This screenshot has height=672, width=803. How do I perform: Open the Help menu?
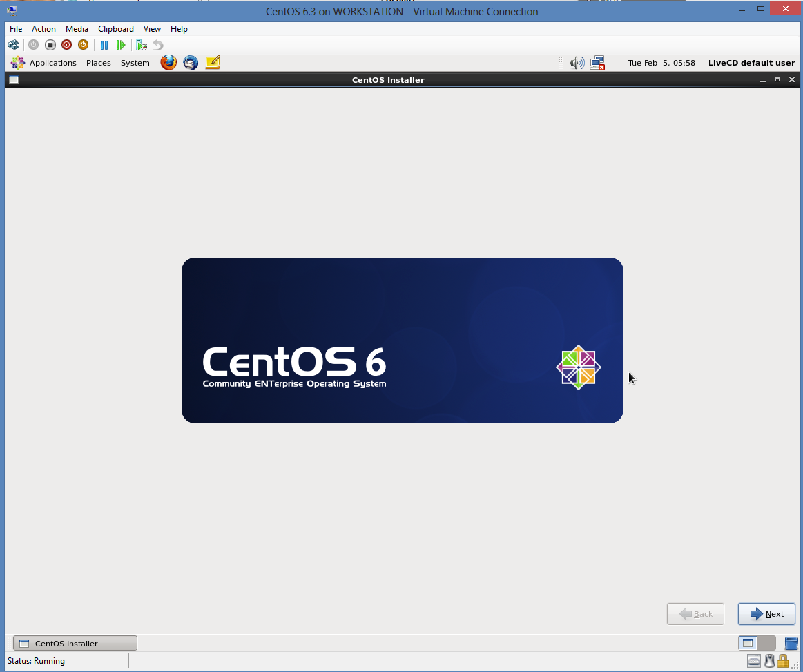coord(179,29)
